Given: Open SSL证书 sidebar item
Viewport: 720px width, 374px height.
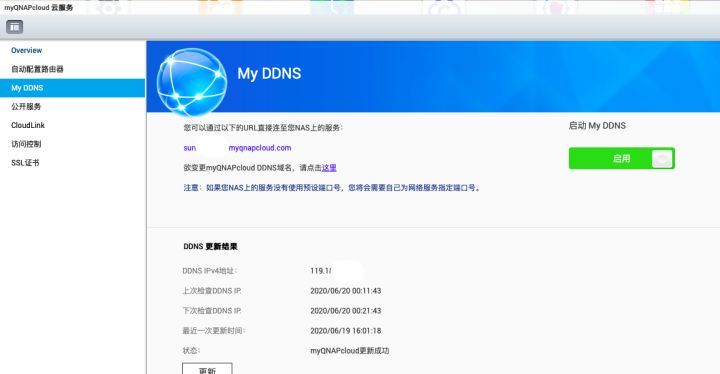Looking at the screenshot, I should [25, 163].
